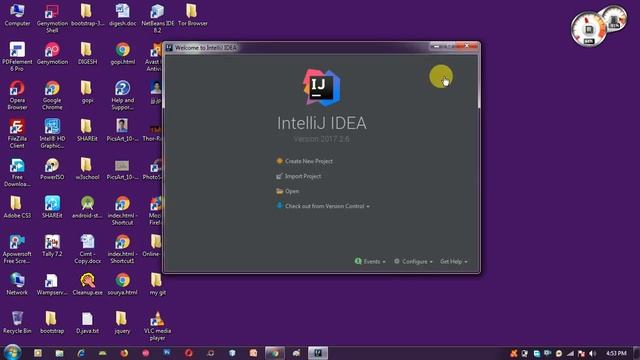Viewport: 640px width, 360px height.
Task: Select the index.html - Shortcut1 icon
Action: (x=122, y=249)
